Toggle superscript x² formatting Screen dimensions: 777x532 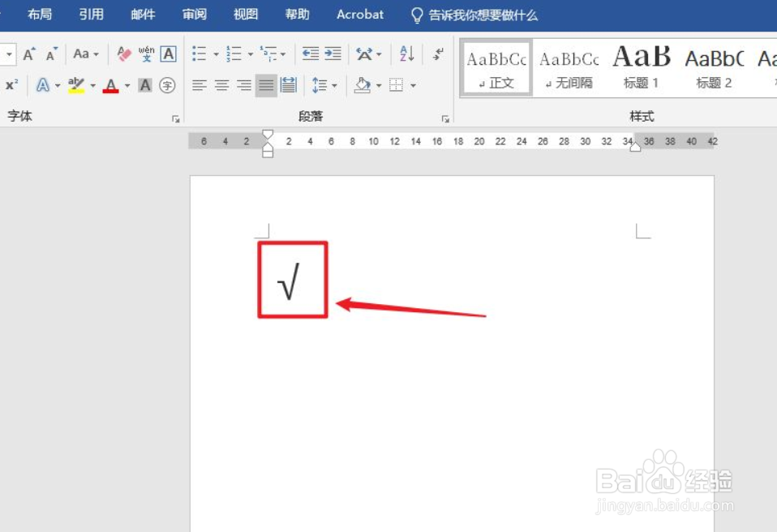11,85
